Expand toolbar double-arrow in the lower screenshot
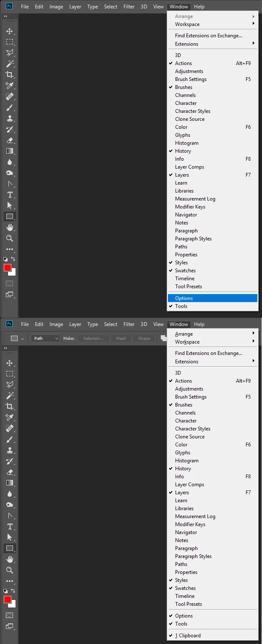This screenshot has height=644, width=262. point(5,348)
